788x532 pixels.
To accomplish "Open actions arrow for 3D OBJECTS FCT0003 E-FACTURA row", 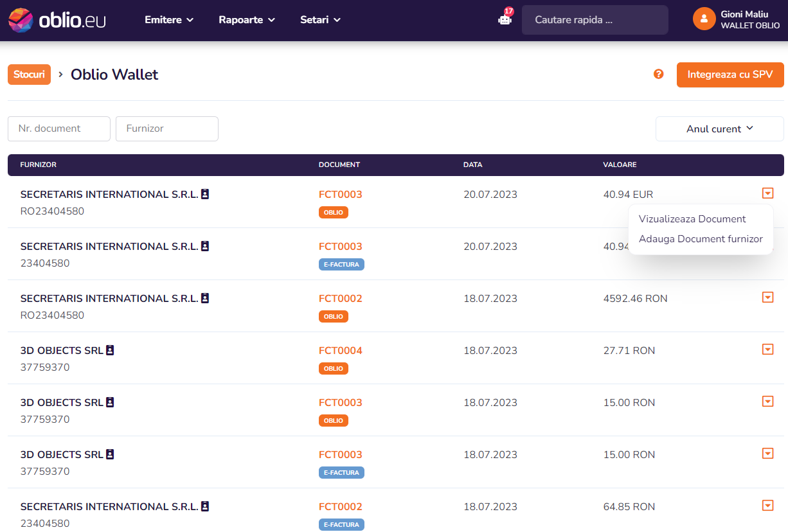I will [767, 453].
